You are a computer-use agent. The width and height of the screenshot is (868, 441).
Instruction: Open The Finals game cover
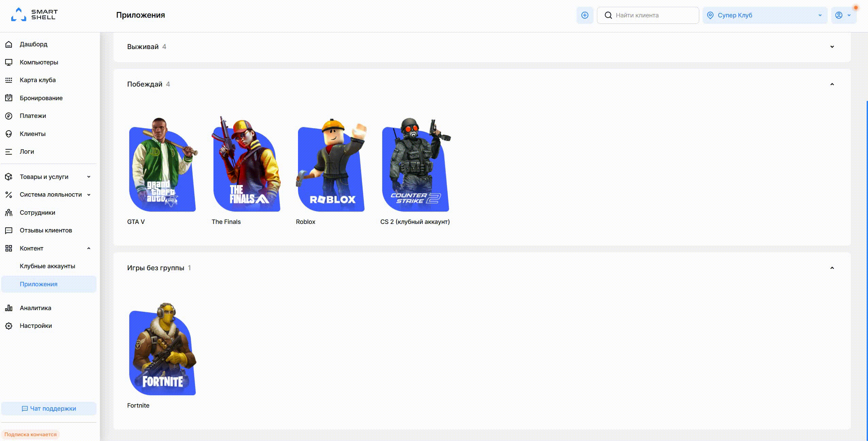(246, 164)
